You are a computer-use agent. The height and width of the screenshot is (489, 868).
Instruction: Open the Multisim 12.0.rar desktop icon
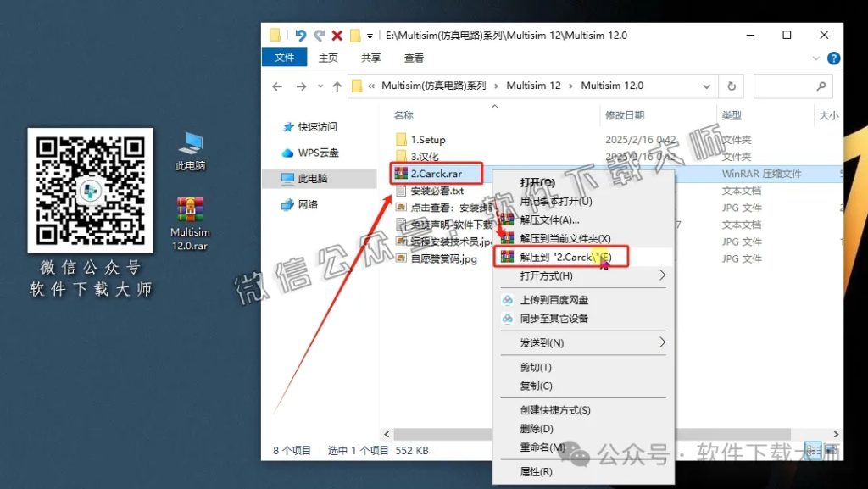click(x=188, y=209)
